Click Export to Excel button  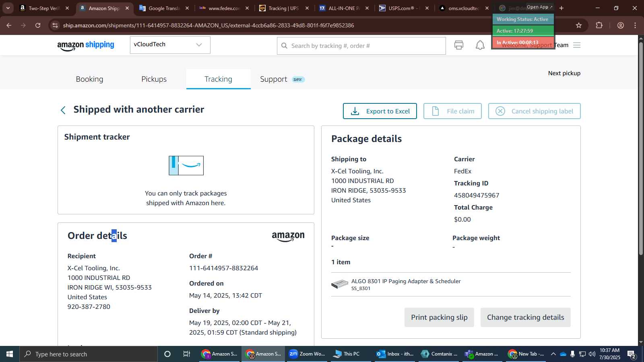[x=380, y=111]
